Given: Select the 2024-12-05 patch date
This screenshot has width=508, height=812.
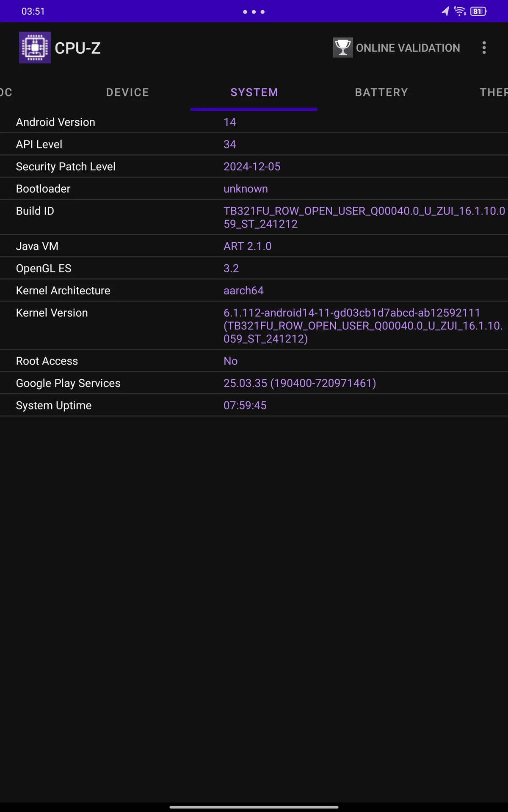Looking at the screenshot, I should [x=252, y=167].
